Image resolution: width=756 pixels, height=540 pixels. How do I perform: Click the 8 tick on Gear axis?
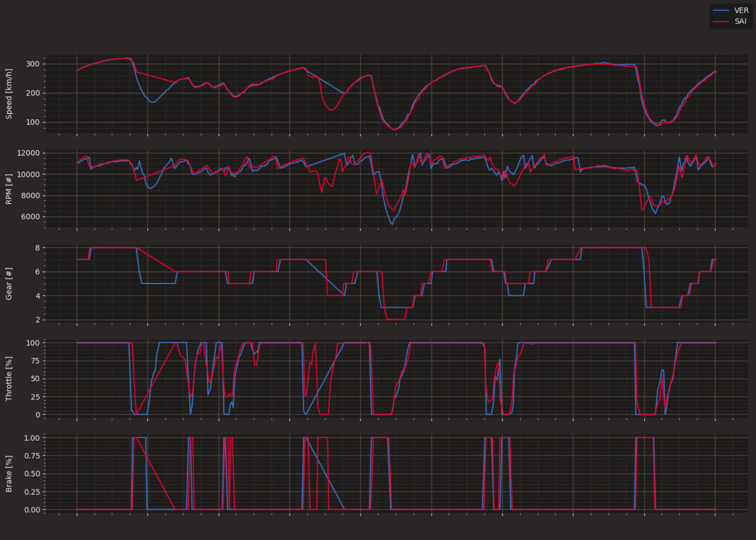click(x=37, y=248)
